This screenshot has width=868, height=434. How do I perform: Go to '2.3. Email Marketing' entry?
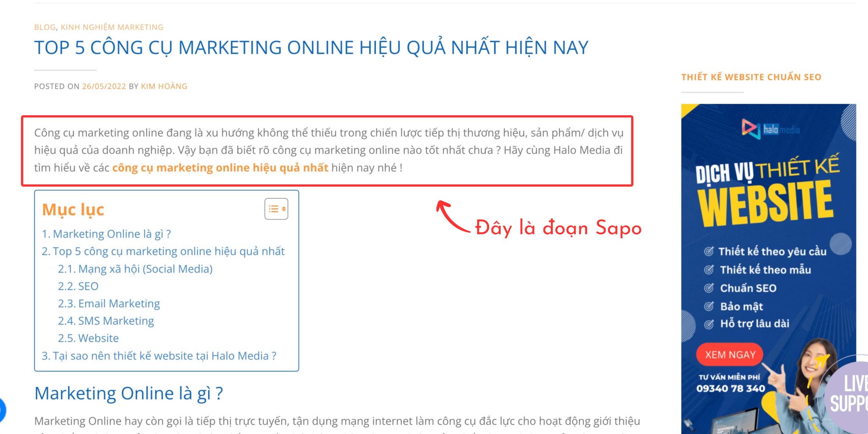click(109, 303)
